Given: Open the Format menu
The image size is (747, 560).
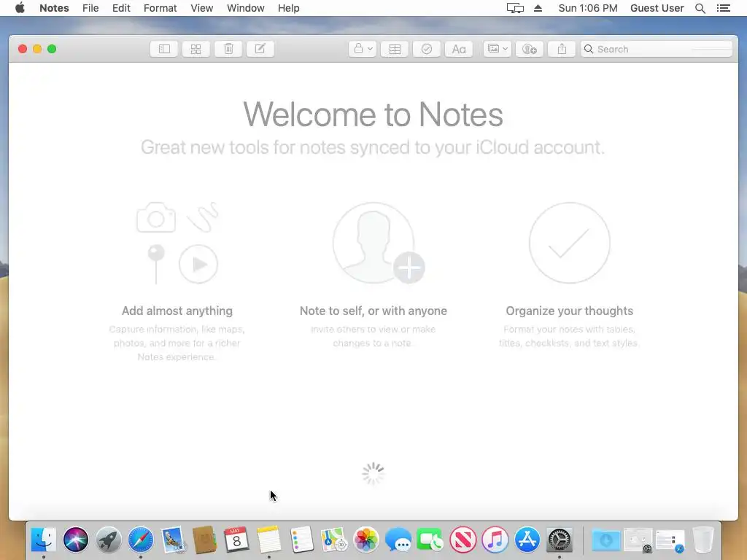Looking at the screenshot, I should tap(160, 8).
